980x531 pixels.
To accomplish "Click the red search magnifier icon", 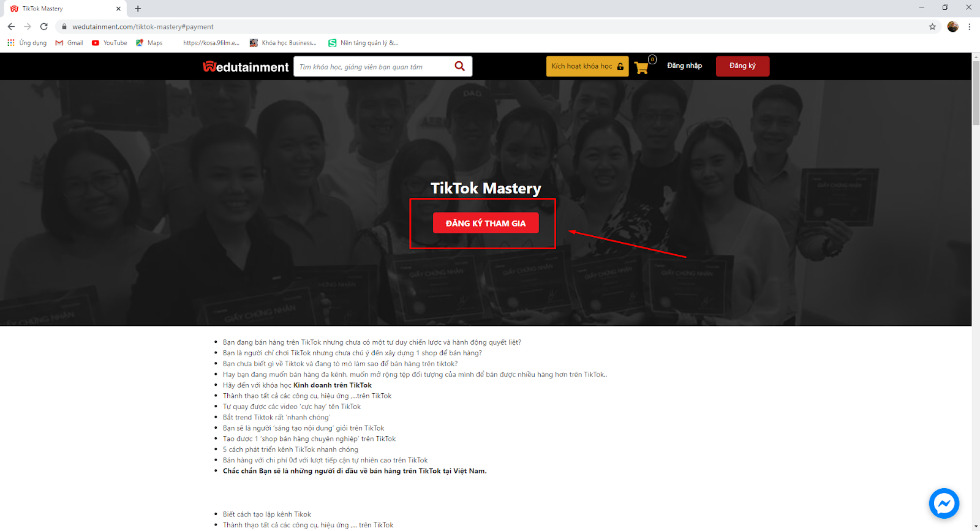I will click(460, 66).
